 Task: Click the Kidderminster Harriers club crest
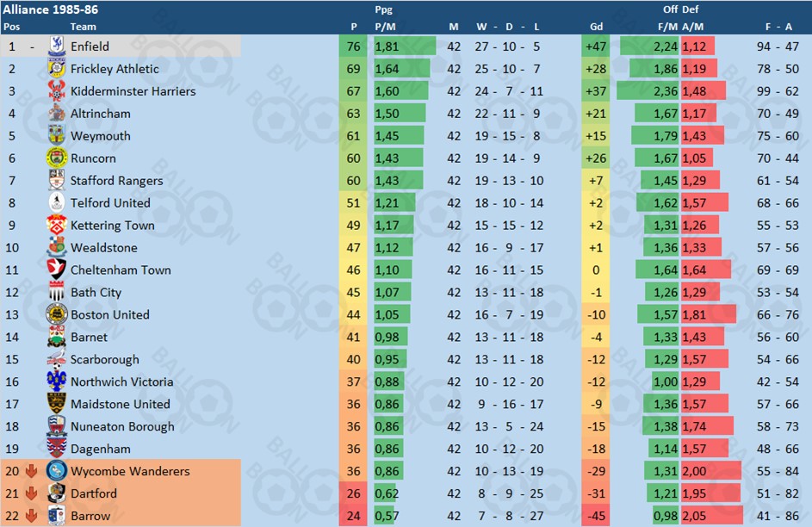click(57, 91)
